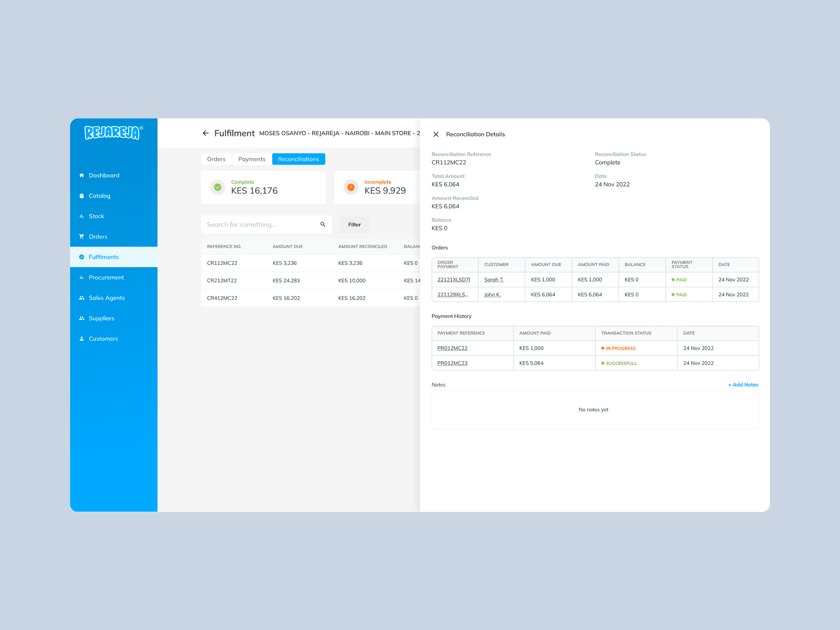Click the REJAREJA logo
This screenshot has height=630, width=840.
click(113, 133)
